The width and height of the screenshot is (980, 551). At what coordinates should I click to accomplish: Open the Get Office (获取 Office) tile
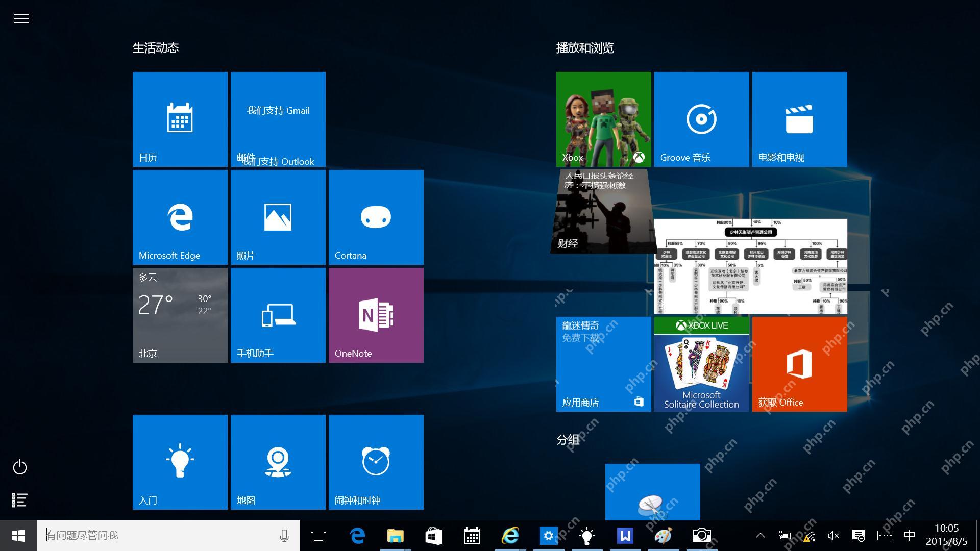click(800, 364)
